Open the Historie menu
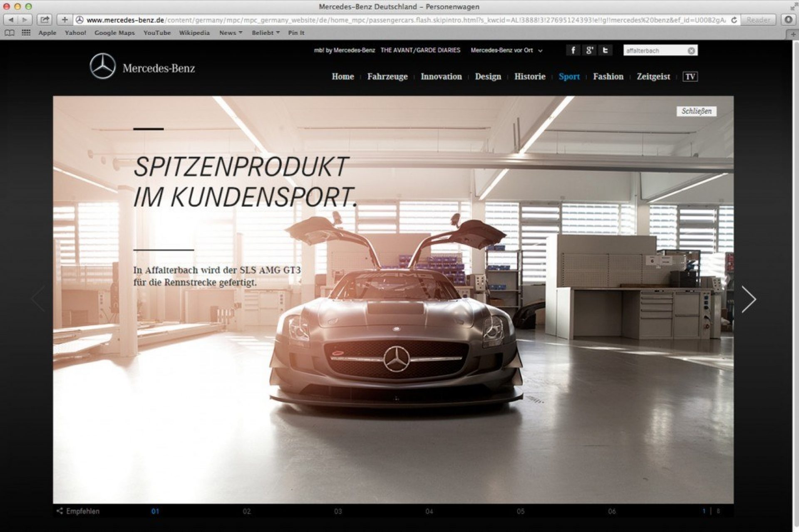Screen dimensions: 799x532 tap(530, 77)
